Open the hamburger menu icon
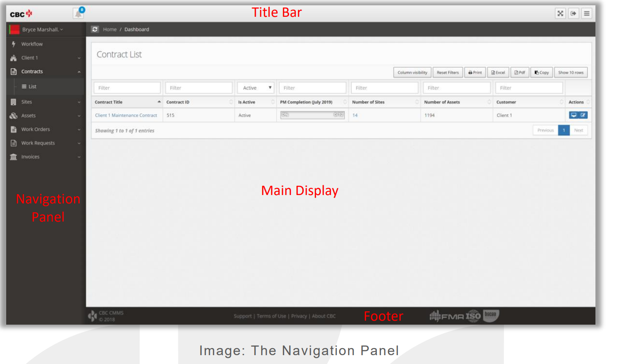The width and height of the screenshot is (622, 364). click(587, 13)
